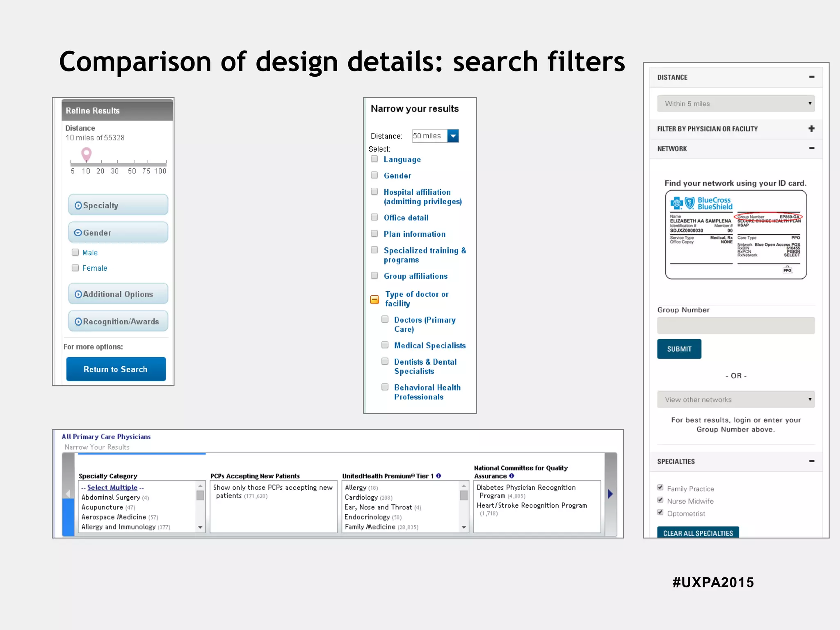Image resolution: width=840 pixels, height=630 pixels.
Task: Click the Return to Search button
Action: point(116,369)
